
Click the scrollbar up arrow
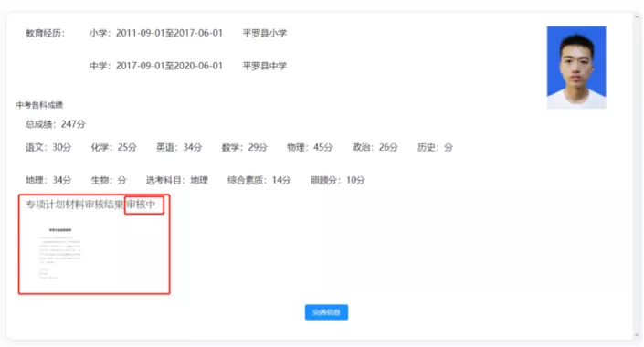637,17
